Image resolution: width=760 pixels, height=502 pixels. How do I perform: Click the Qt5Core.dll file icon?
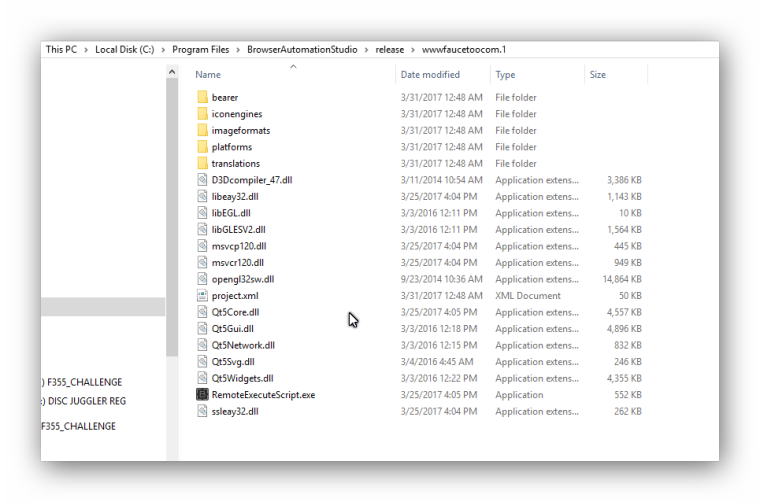[202, 312]
